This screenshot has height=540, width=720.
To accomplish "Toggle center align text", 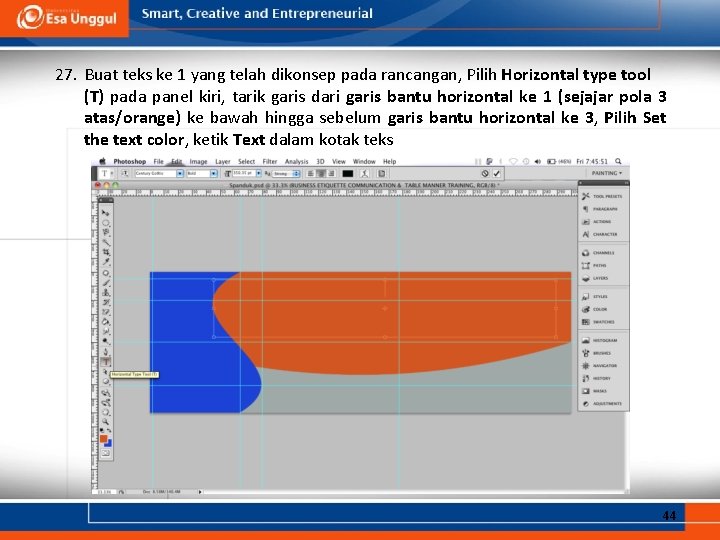I will (x=321, y=174).
